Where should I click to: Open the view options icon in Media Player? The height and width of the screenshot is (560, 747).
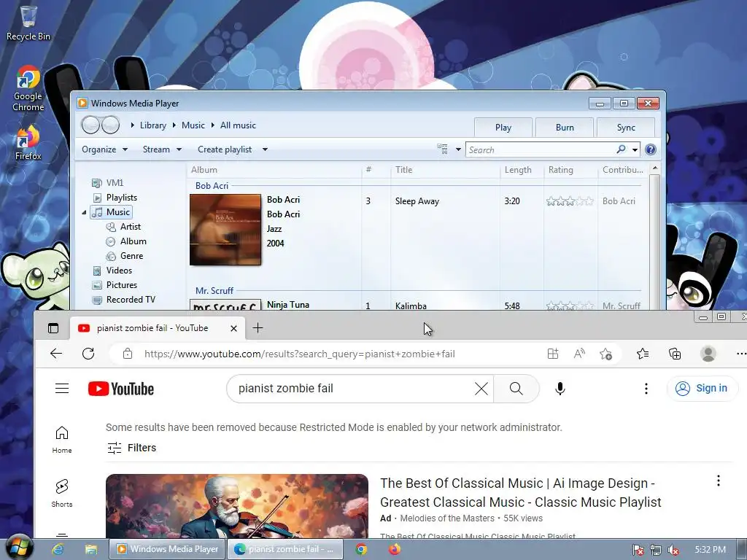(443, 149)
